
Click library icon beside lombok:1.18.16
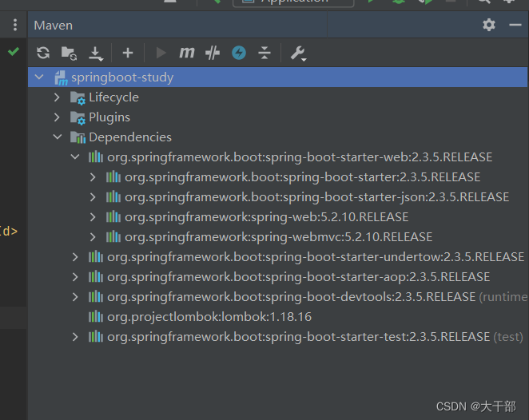tap(96, 316)
